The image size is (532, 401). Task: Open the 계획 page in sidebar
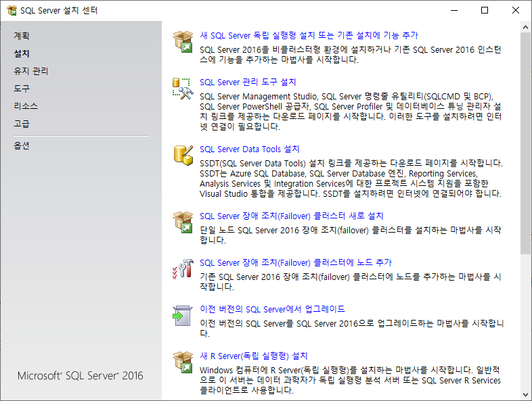(x=22, y=36)
